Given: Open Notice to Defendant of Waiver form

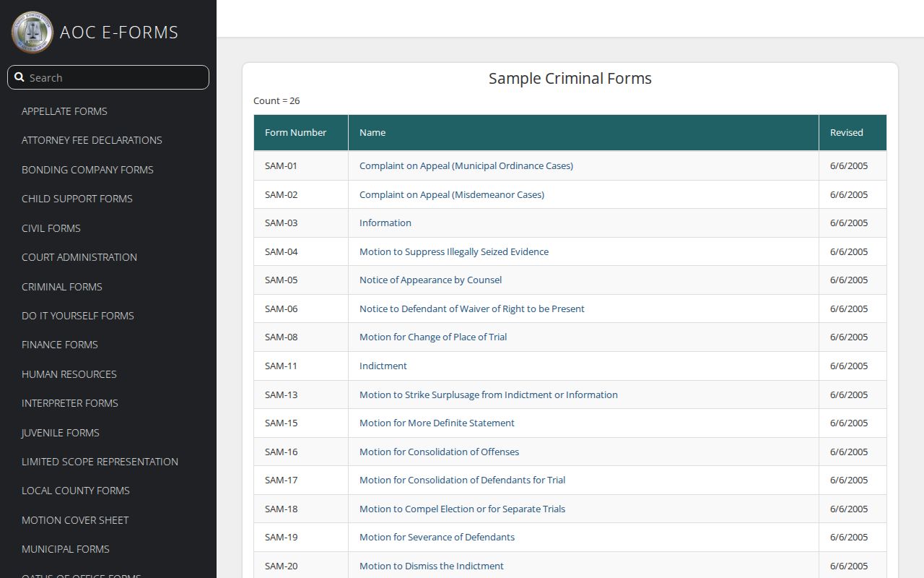Looking at the screenshot, I should tap(472, 309).
